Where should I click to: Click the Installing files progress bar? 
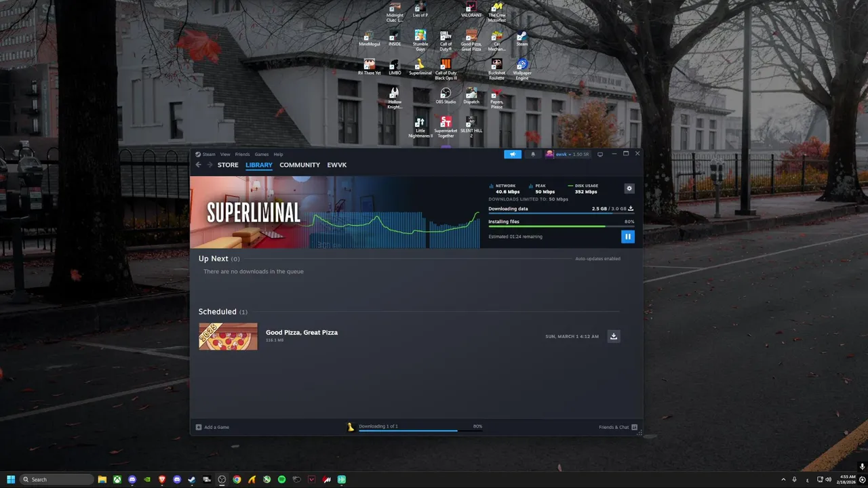561,226
